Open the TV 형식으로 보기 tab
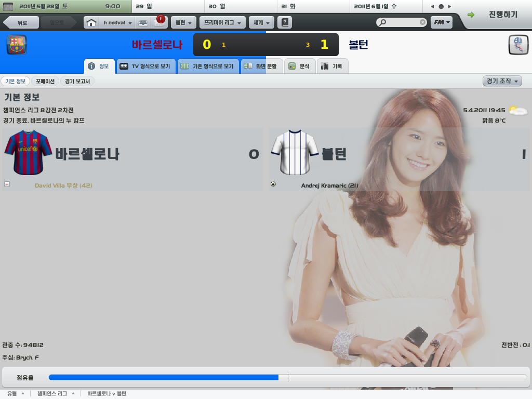Image resolution: width=532 pixels, height=399 pixels. click(x=145, y=66)
